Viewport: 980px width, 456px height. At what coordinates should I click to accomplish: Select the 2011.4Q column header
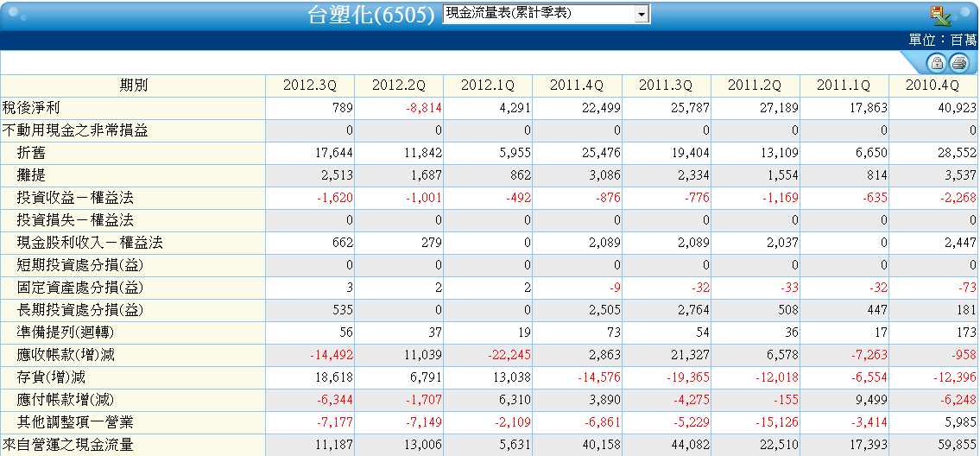pos(577,85)
